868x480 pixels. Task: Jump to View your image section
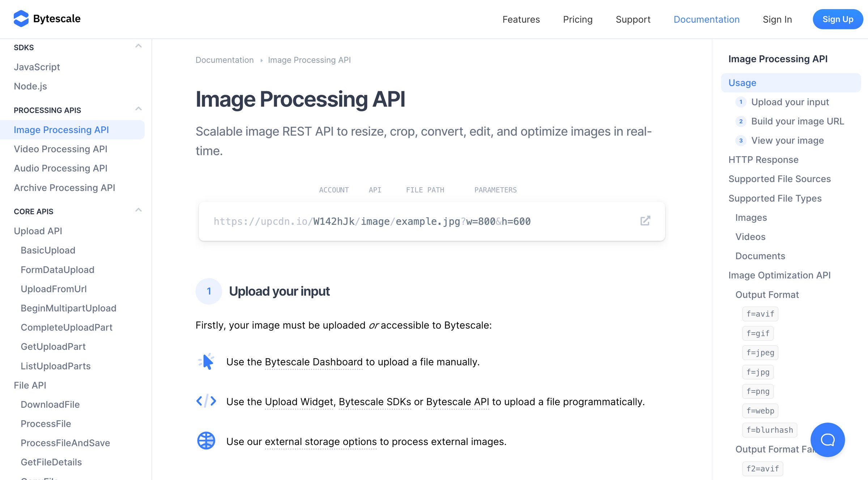(x=787, y=140)
